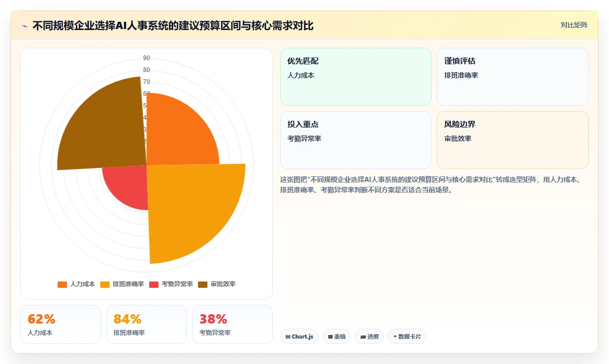Image resolution: width=609 pixels, height=364 pixels.
Task: Open the 谨慎评估 matrix card
Action: point(513,77)
